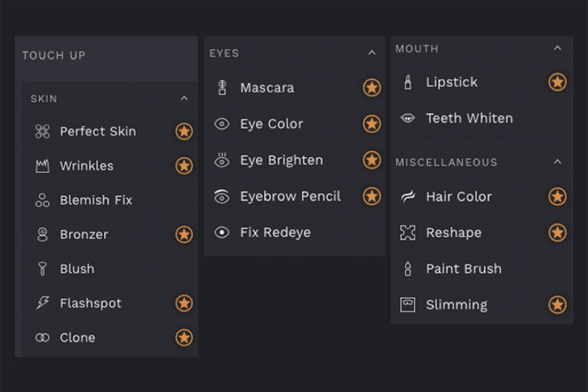Select the Perfect Skin tool icon
Image resolution: width=588 pixels, height=392 pixels.
42,131
